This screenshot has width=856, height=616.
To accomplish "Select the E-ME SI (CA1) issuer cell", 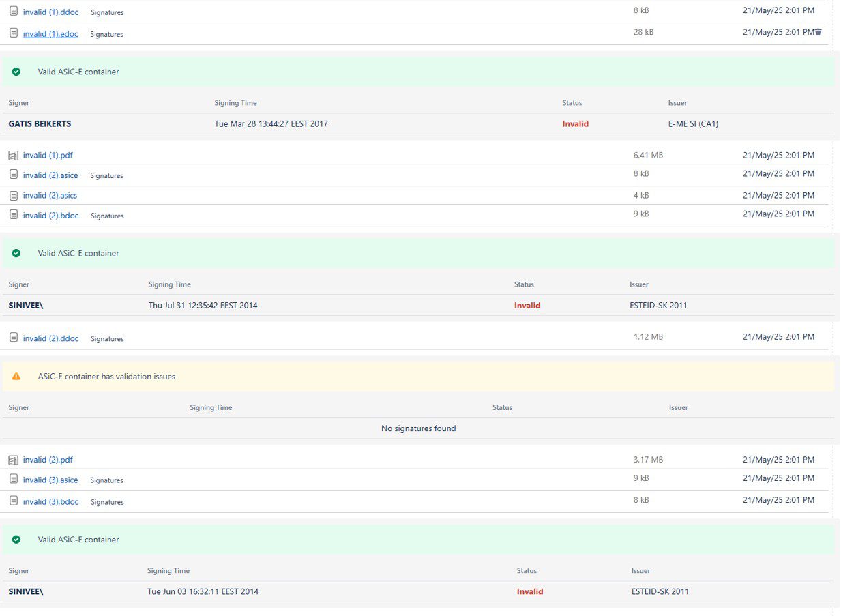I will (693, 124).
